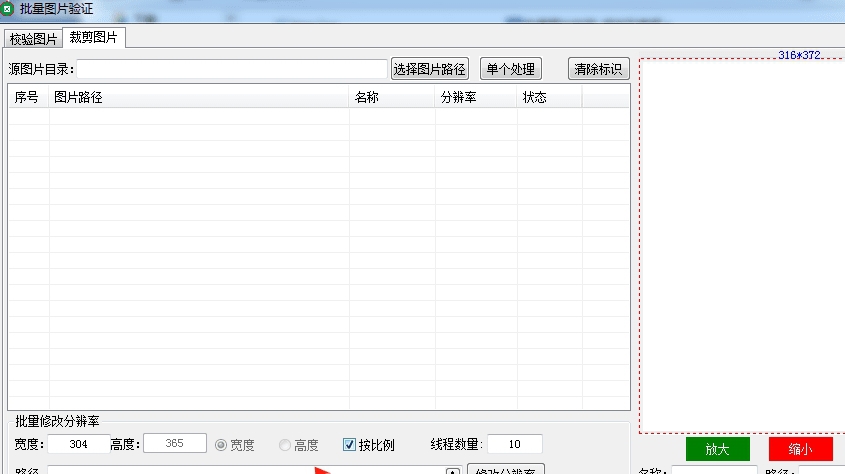Sort by the 序号 column header
Viewport: 845px width, 474px height.
(x=29, y=97)
